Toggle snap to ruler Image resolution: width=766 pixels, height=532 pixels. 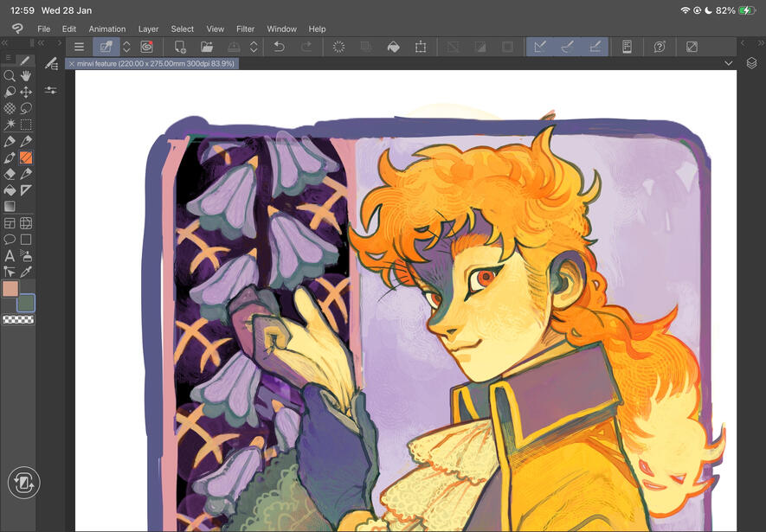pyautogui.click(x=539, y=47)
